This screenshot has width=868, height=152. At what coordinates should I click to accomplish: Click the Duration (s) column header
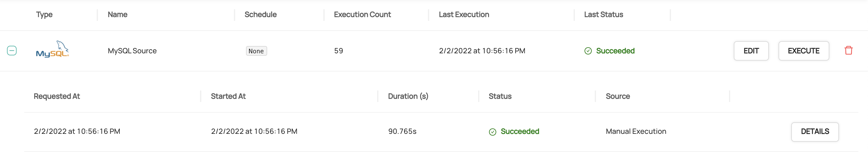(x=408, y=96)
